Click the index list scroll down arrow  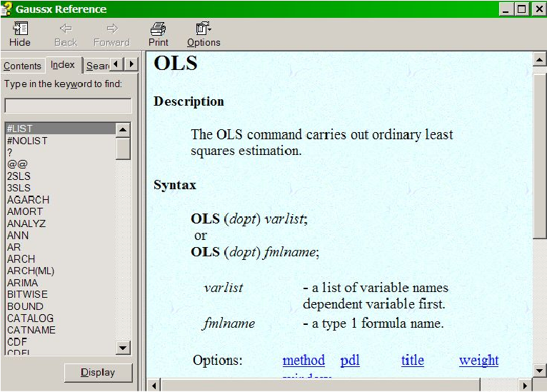pos(123,347)
